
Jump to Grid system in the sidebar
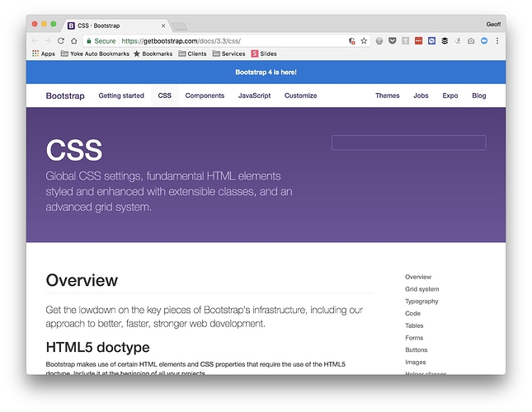pos(421,289)
